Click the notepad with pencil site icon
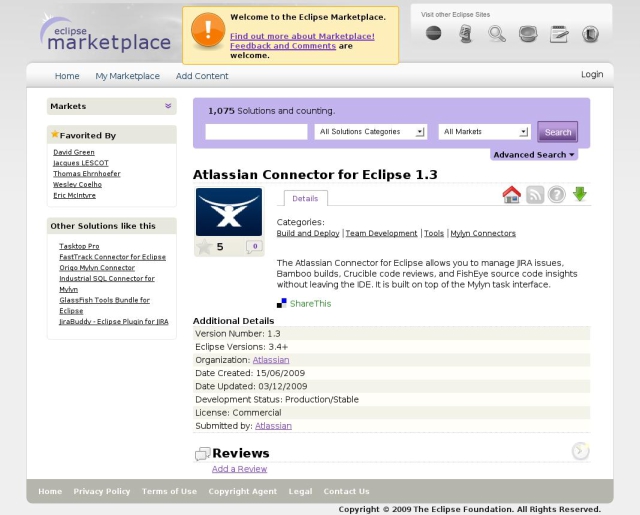Image resolution: width=640 pixels, height=515 pixels. pos(559,34)
